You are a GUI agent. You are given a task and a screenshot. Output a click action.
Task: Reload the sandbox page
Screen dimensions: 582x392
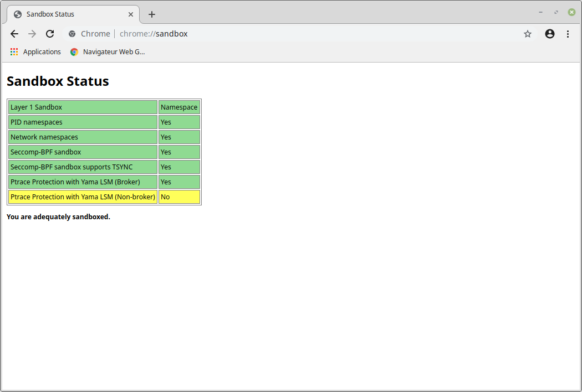pos(50,34)
